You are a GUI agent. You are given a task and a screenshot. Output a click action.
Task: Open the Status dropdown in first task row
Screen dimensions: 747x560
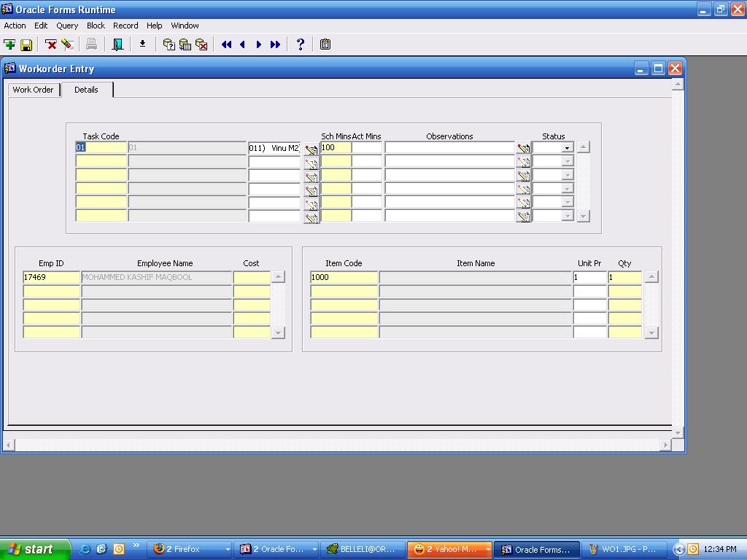[567, 148]
